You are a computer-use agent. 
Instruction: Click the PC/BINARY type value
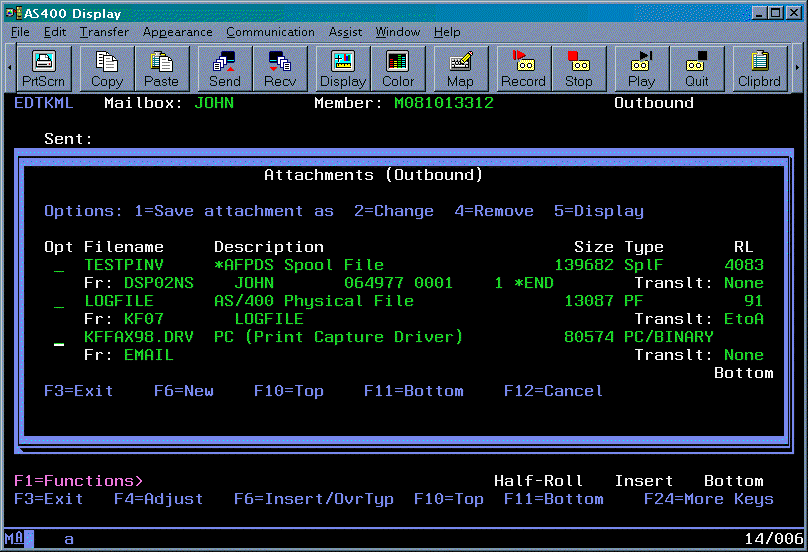click(x=669, y=337)
